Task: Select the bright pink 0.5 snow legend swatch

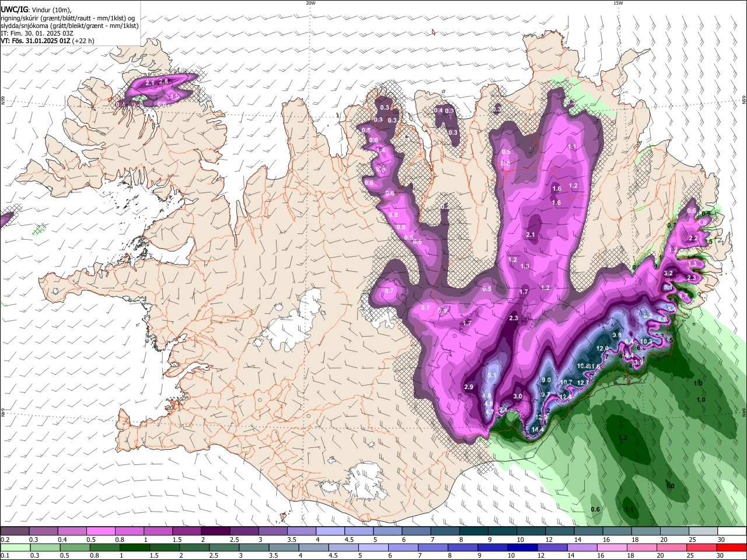Action: 100,531
